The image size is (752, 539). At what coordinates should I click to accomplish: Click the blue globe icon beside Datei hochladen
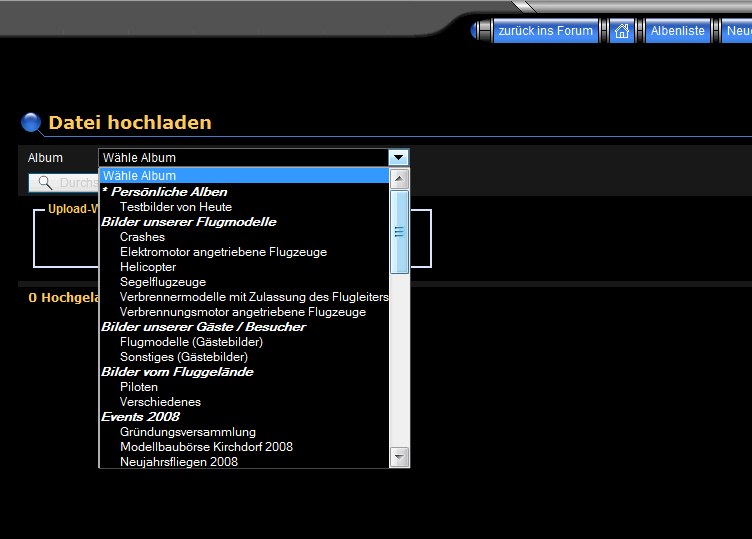click(32, 123)
